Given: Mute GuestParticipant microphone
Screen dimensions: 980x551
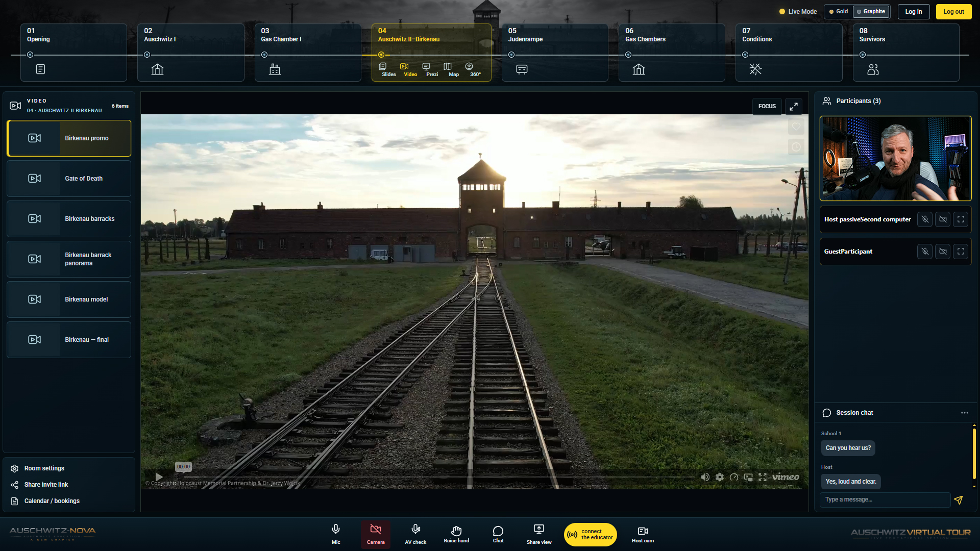Looking at the screenshot, I should click(x=925, y=252).
